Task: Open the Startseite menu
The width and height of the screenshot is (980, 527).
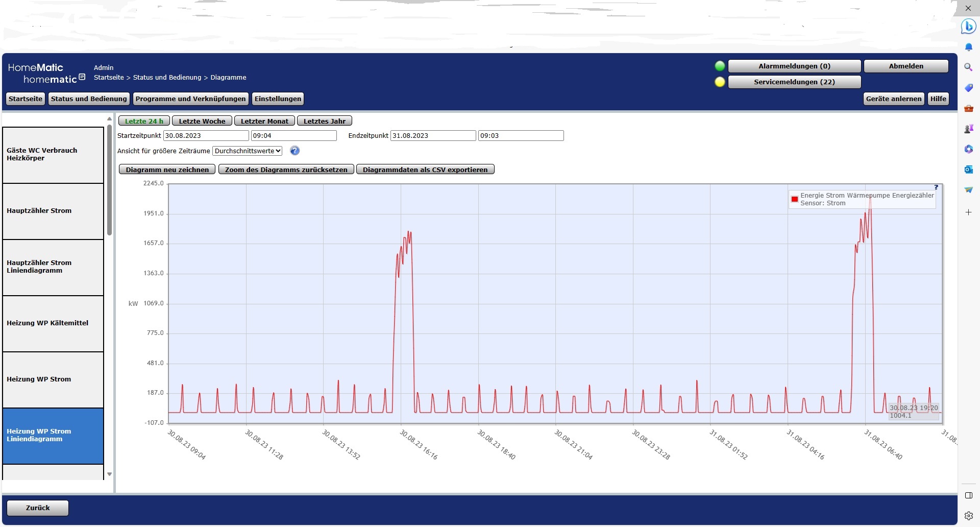Action: [26, 99]
